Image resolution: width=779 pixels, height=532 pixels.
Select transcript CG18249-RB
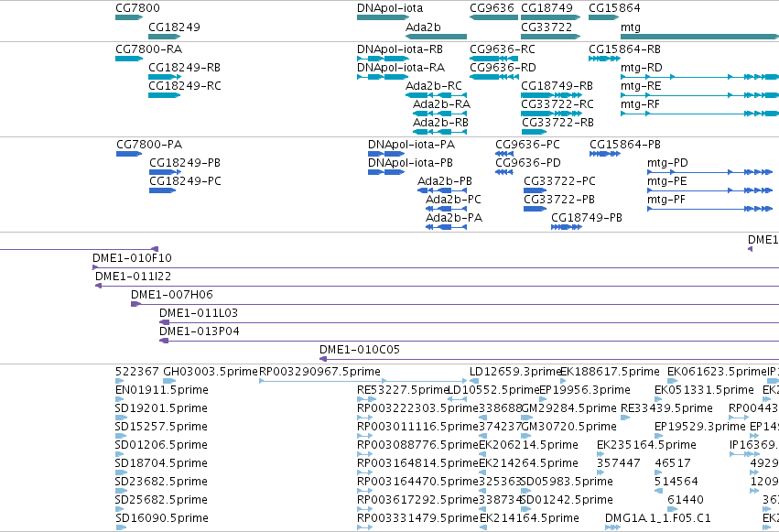(x=184, y=68)
